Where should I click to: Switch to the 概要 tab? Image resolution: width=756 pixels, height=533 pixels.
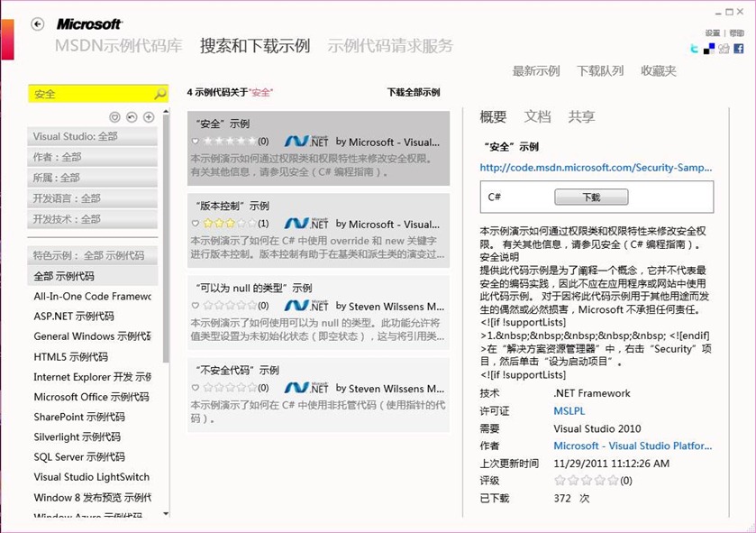tap(493, 116)
